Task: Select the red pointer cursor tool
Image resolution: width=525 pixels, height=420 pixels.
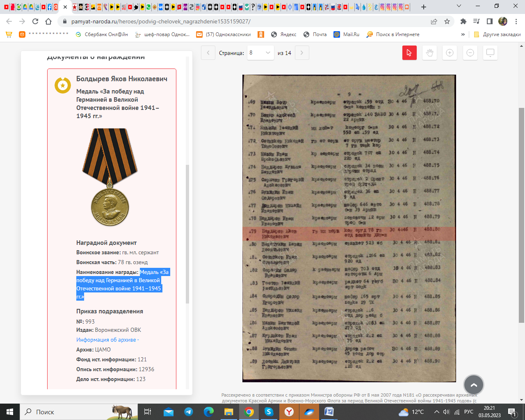Action: (x=409, y=53)
